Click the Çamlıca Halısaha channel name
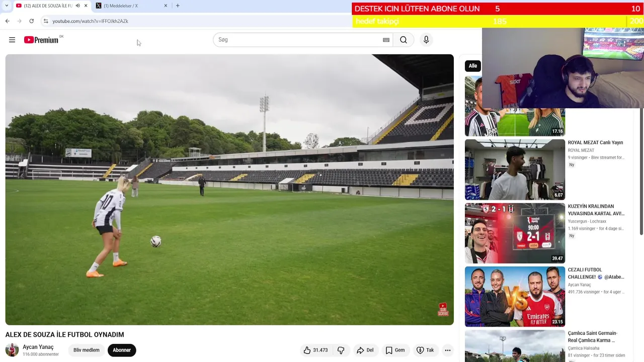 [x=584, y=348]
